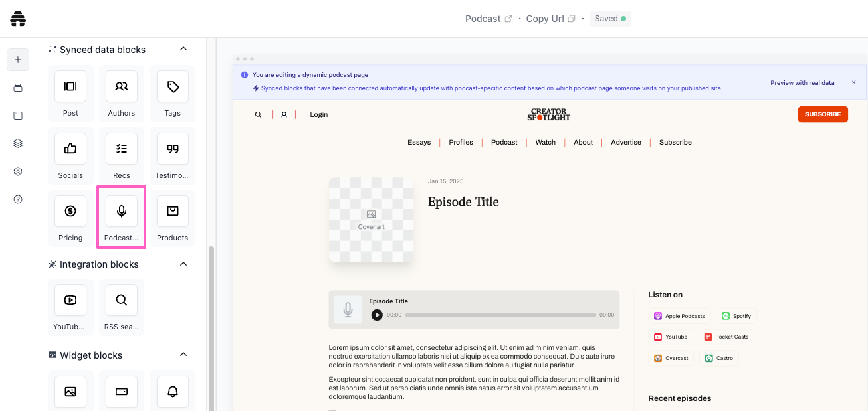
Task: Insert the Products block
Action: click(x=173, y=212)
